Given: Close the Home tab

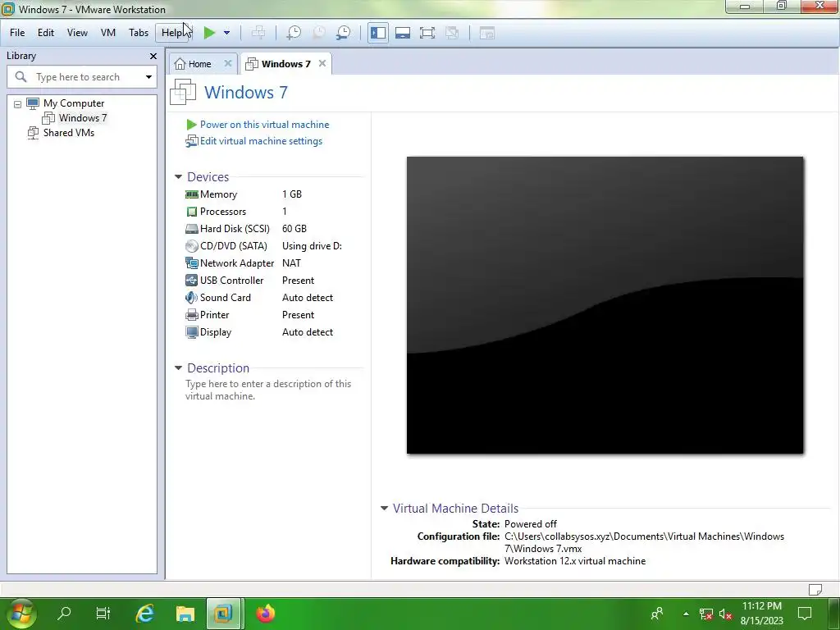Looking at the screenshot, I should (228, 63).
